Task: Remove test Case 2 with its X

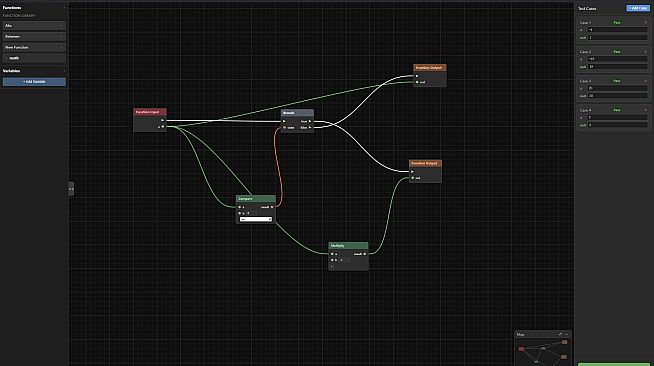Action: 645,52
